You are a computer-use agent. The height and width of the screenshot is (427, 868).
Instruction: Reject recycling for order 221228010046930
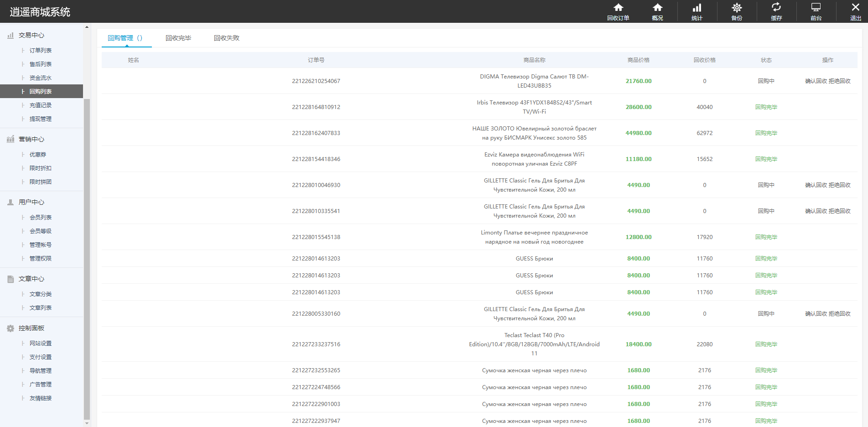[840, 185]
